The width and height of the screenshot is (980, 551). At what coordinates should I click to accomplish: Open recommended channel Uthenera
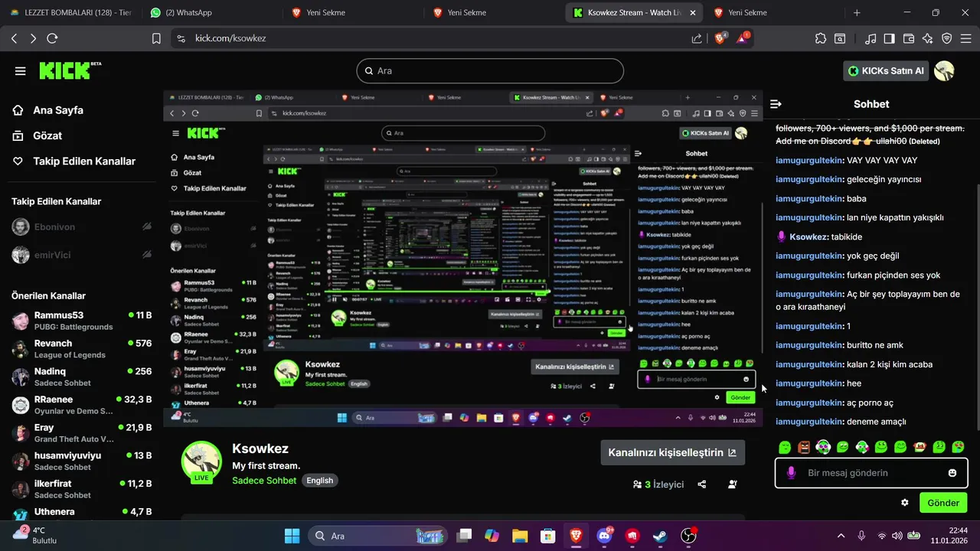(80, 512)
